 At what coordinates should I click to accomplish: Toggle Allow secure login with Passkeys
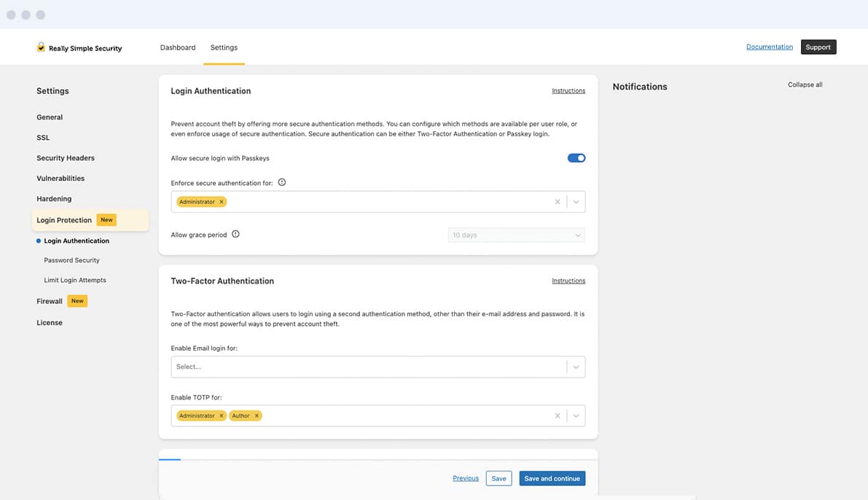[x=576, y=158]
